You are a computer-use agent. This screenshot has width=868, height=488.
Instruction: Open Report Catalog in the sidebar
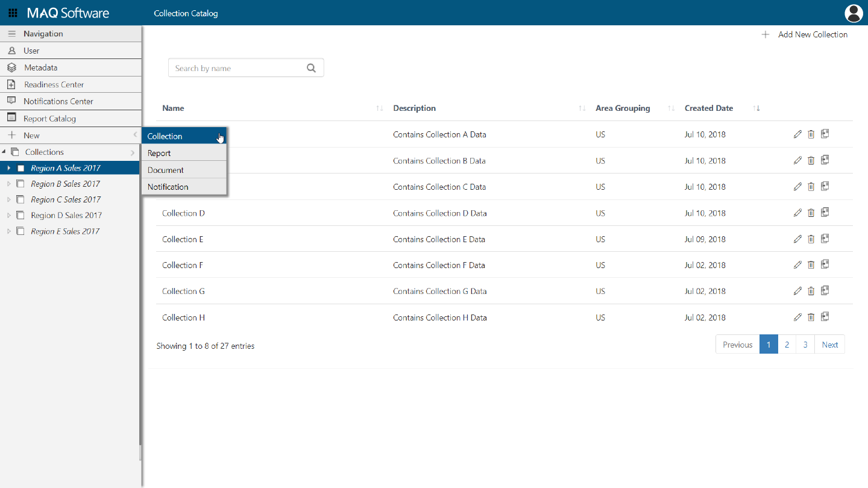(70, 118)
